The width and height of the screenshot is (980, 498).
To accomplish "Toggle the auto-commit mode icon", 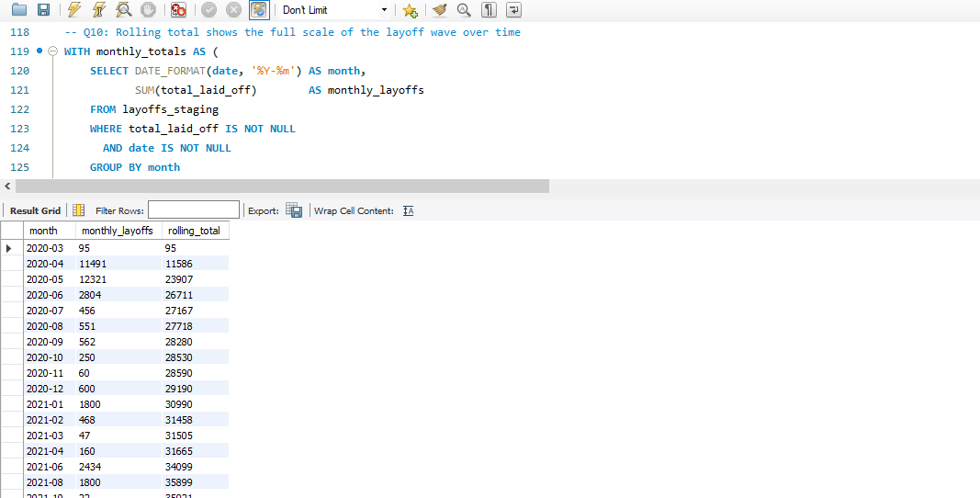I will click(x=259, y=9).
